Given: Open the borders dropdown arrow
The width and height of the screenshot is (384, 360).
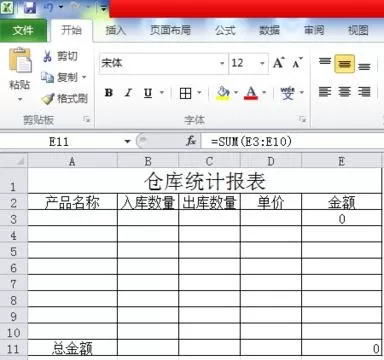Looking at the screenshot, I should click(199, 93).
